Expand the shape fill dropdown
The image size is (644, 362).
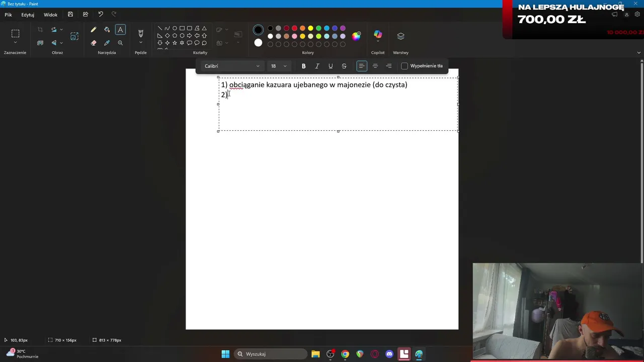222,43
